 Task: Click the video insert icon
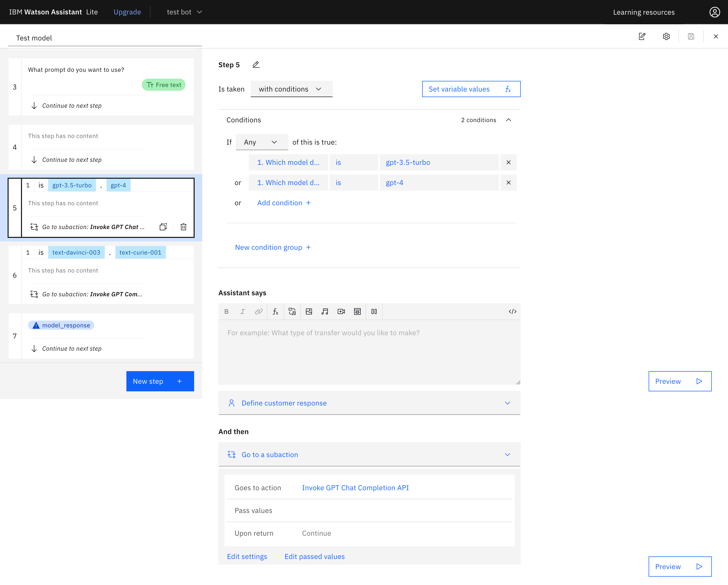pos(341,311)
